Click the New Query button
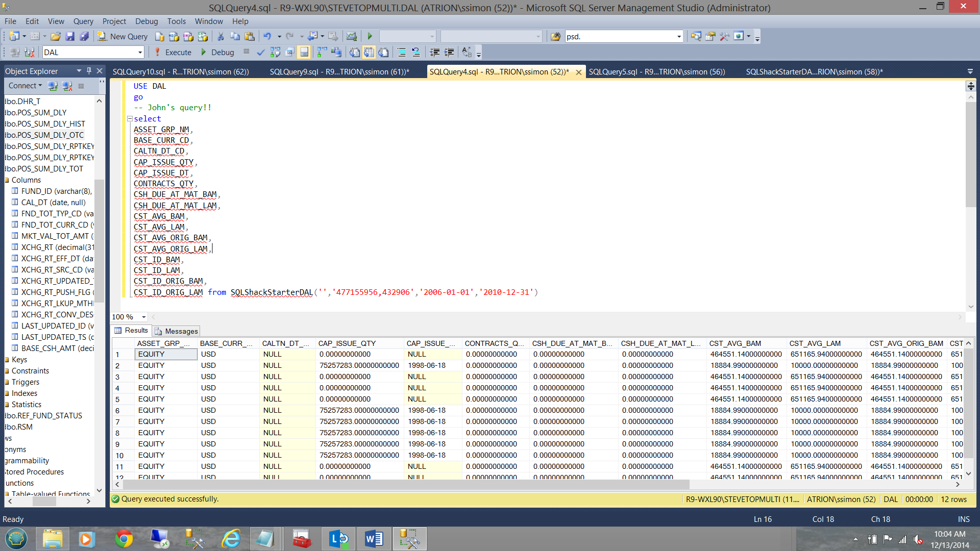Image resolution: width=980 pixels, height=551 pixels. pyautogui.click(x=123, y=36)
